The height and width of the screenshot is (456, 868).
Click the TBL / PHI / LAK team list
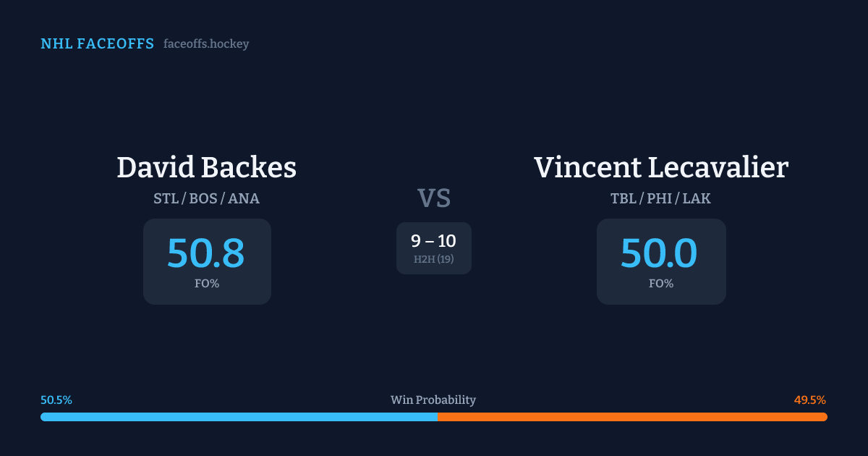[661, 198]
